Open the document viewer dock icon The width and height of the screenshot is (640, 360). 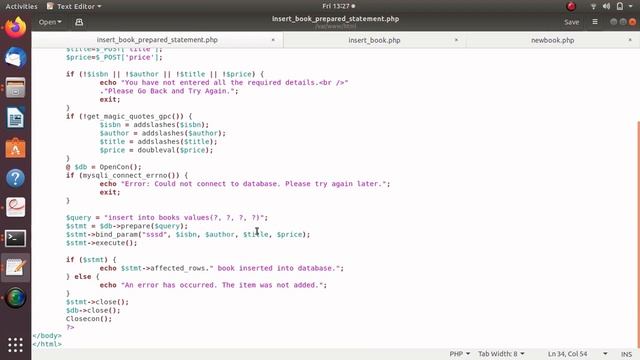[16, 208]
